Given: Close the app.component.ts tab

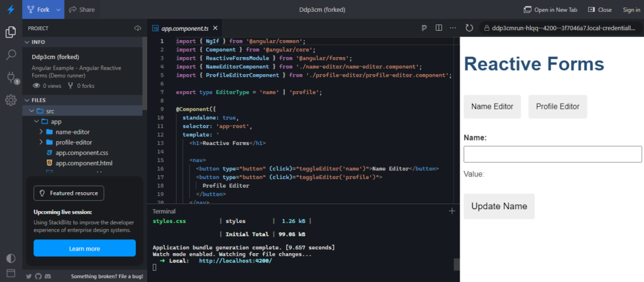Looking at the screenshot, I should (215, 28).
